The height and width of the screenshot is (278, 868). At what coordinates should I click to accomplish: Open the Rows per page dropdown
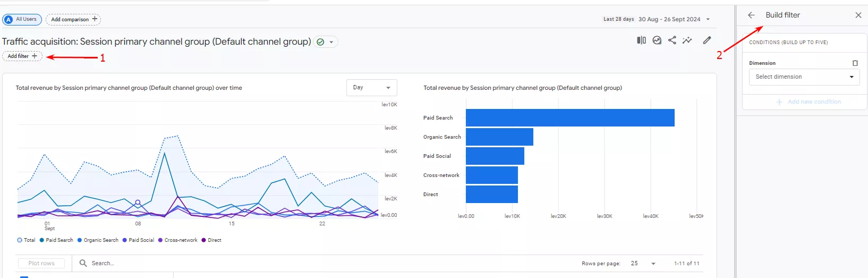pyautogui.click(x=643, y=264)
